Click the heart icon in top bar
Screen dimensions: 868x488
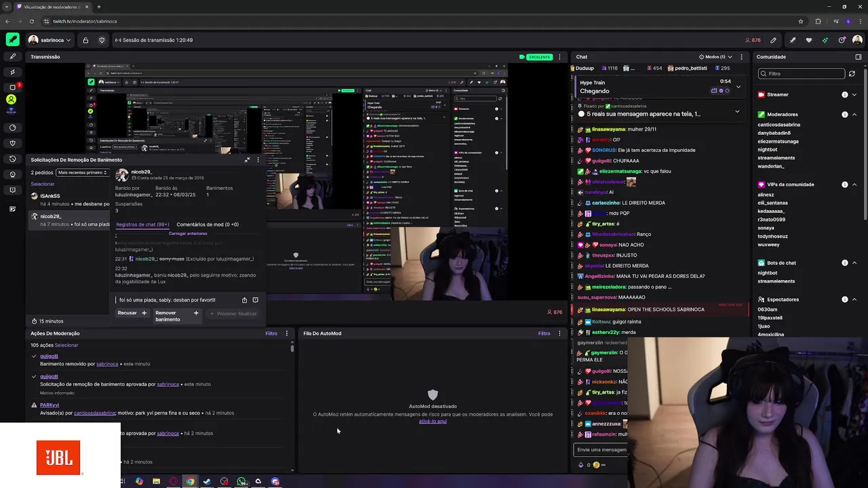point(808,40)
